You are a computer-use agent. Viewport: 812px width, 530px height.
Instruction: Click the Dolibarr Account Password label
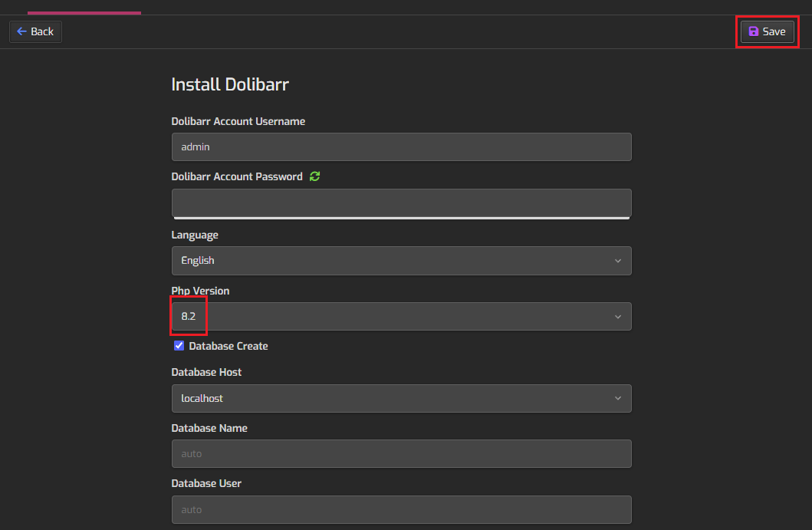237,176
